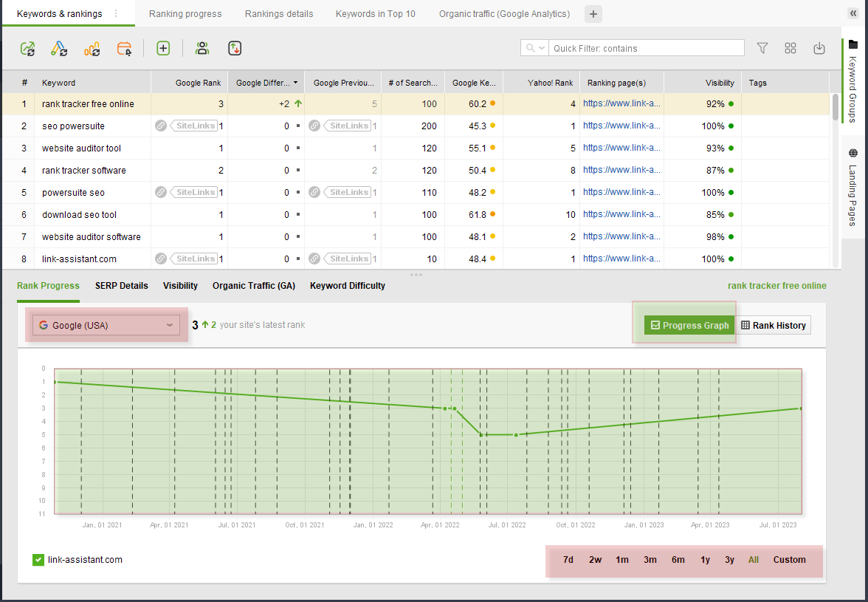Click the Update Keyword Difficulty toolbar icon
The width and height of the screenshot is (868, 602).
tap(92, 49)
